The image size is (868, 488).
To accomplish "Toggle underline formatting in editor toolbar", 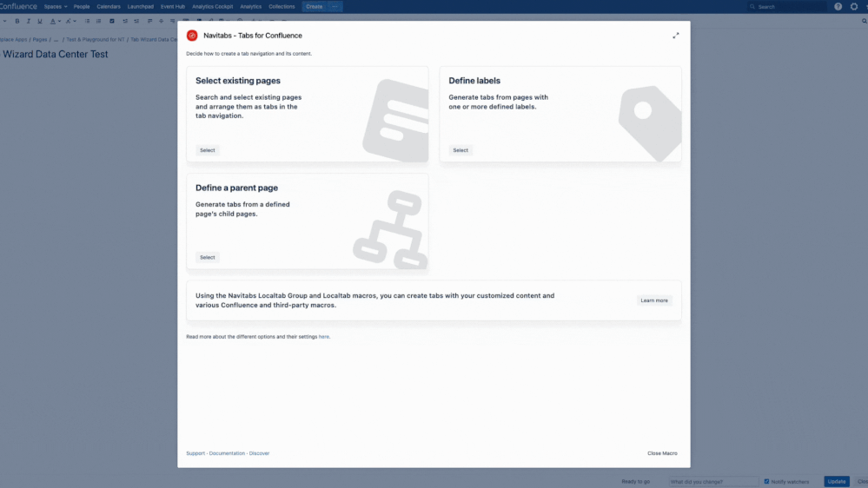I will (x=39, y=21).
